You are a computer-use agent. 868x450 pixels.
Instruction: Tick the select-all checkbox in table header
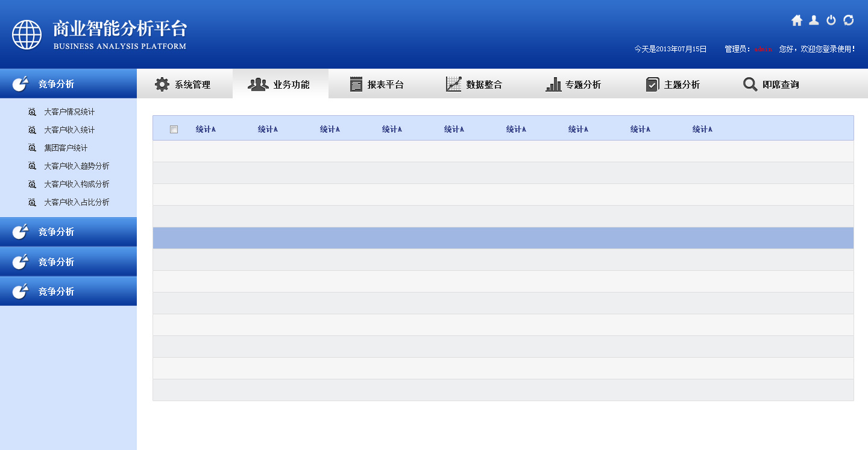[x=174, y=129]
